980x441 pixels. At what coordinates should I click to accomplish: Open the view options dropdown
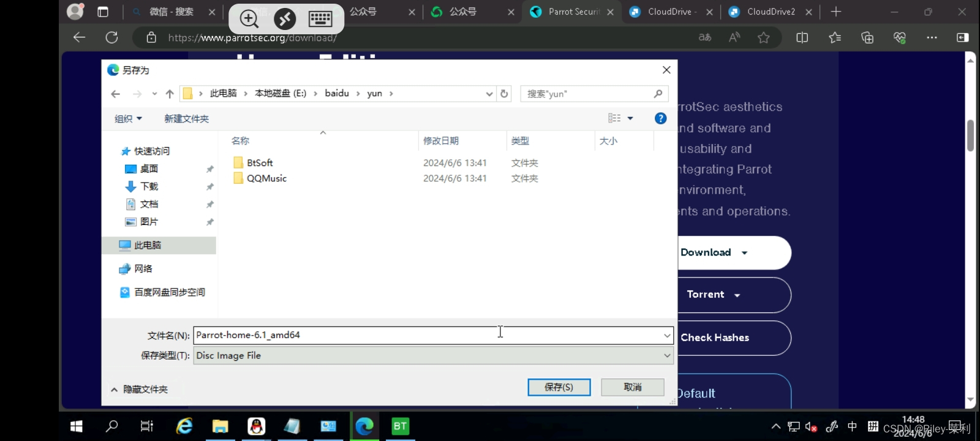[x=630, y=118]
